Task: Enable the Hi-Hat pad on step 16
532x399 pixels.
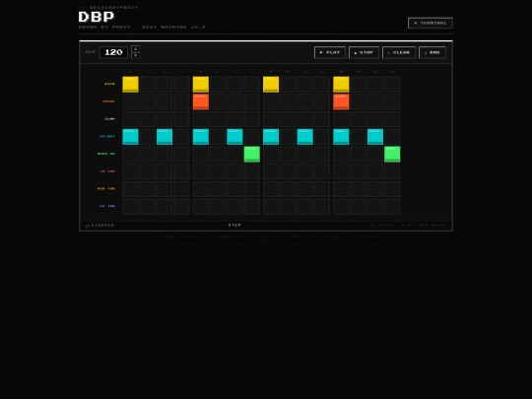Action: 392,137
